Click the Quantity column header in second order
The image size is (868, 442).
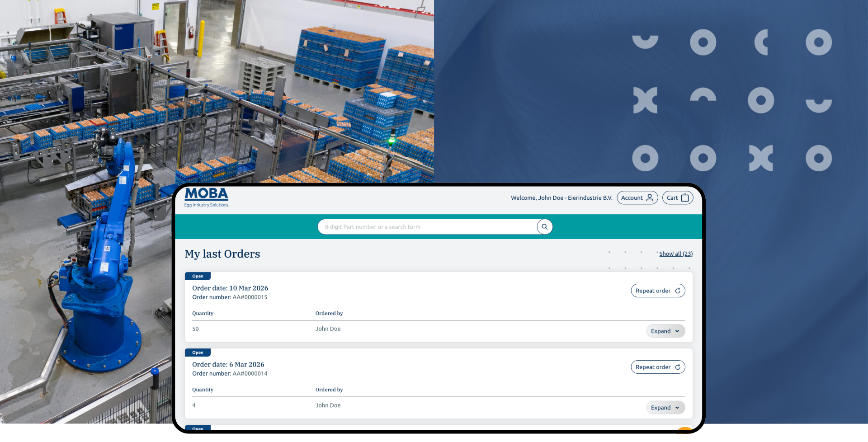pyautogui.click(x=203, y=390)
